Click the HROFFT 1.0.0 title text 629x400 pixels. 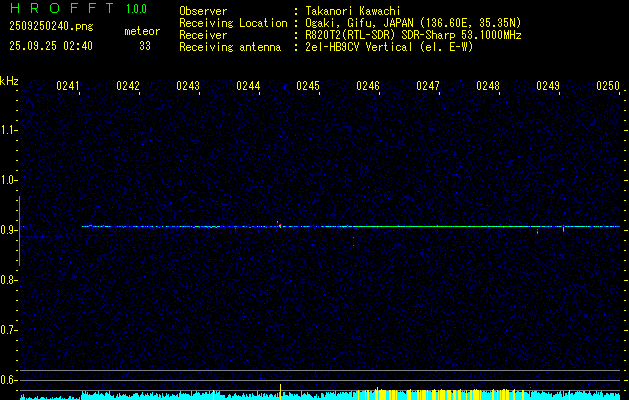pos(79,8)
